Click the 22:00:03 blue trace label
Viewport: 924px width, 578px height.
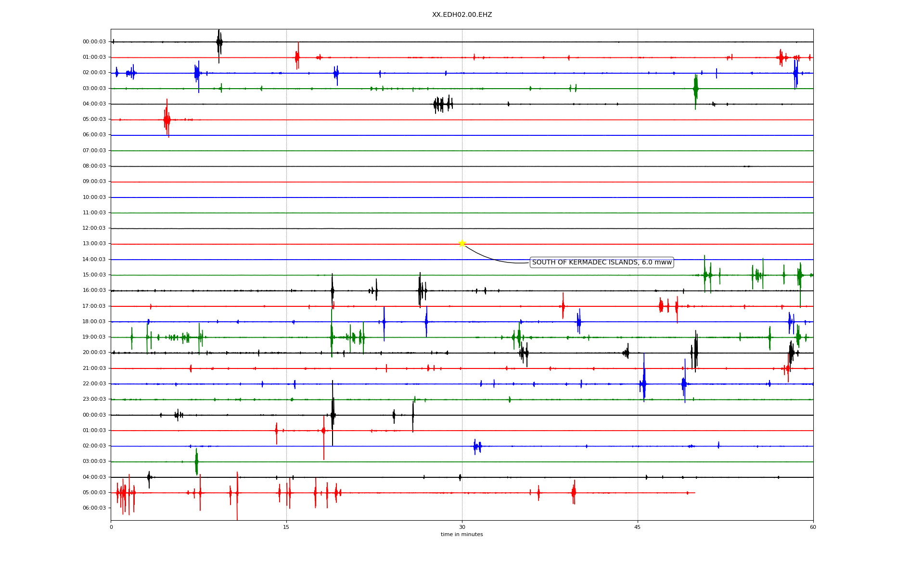(94, 384)
